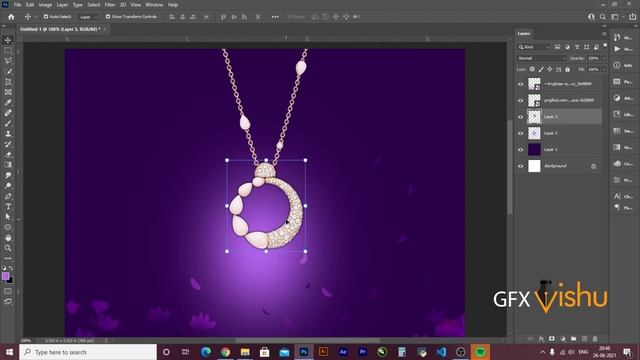
Task: Open the Opacity dropdown arrow
Action: (603, 58)
